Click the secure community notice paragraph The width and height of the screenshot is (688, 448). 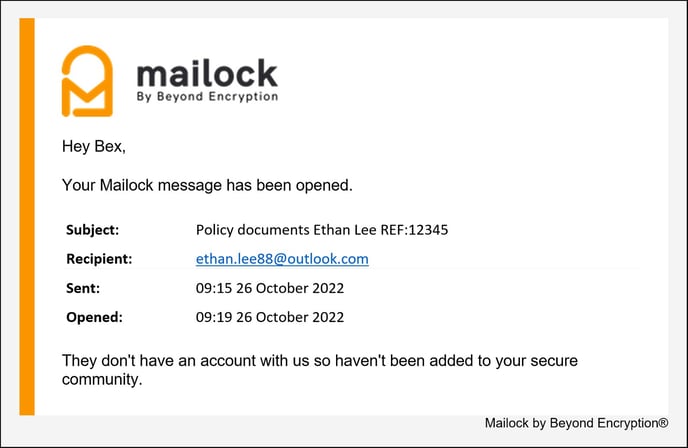point(320,370)
